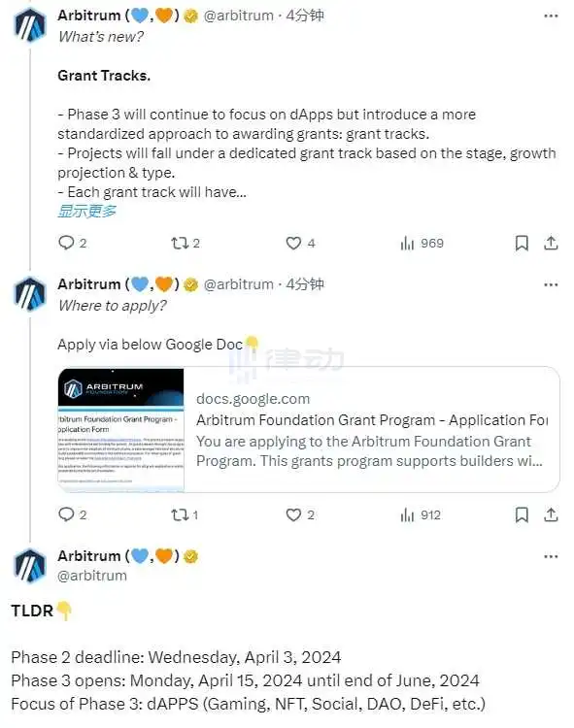The width and height of the screenshot is (574, 728).
Task: View analytics showing 912 views
Action: [421, 514]
